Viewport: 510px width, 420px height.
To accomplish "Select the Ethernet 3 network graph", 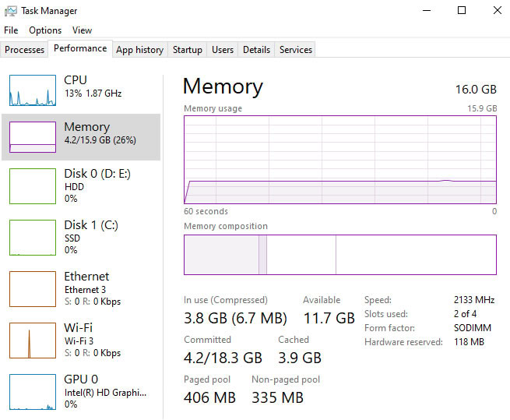I will (x=33, y=289).
